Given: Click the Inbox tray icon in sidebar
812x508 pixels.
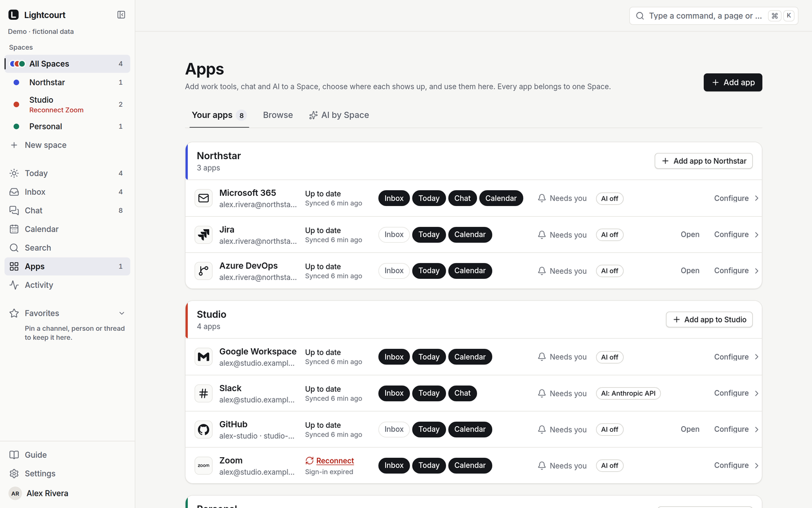Looking at the screenshot, I should (14, 192).
